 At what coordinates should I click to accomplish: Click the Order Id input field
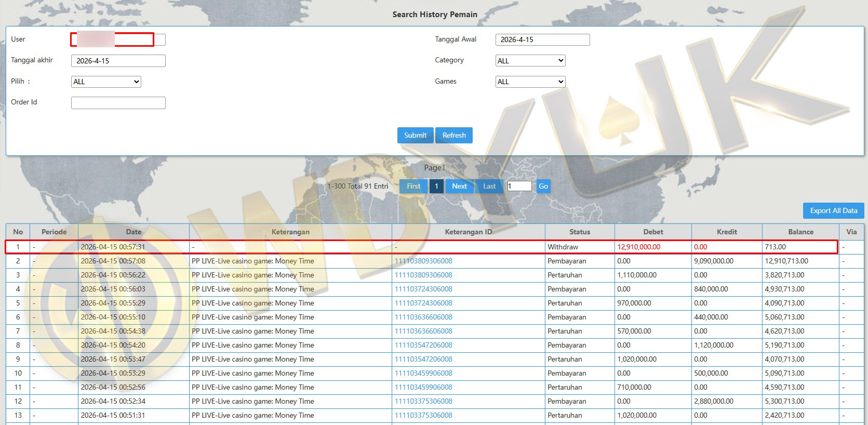click(x=118, y=103)
